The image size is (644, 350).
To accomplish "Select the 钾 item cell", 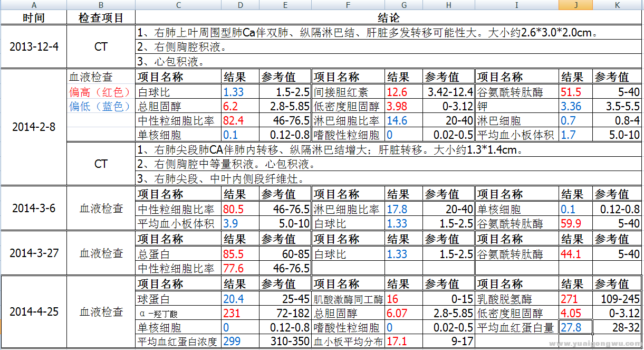I will click(517, 106).
